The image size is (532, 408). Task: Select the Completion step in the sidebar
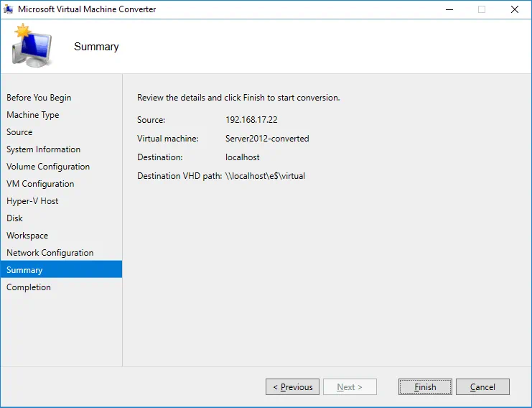pyautogui.click(x=29, y=287)
